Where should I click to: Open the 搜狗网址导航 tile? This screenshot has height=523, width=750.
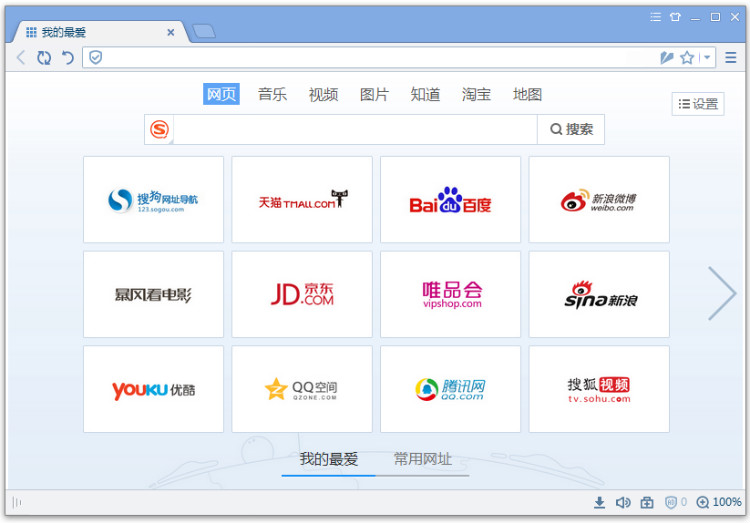pos(154,200)
